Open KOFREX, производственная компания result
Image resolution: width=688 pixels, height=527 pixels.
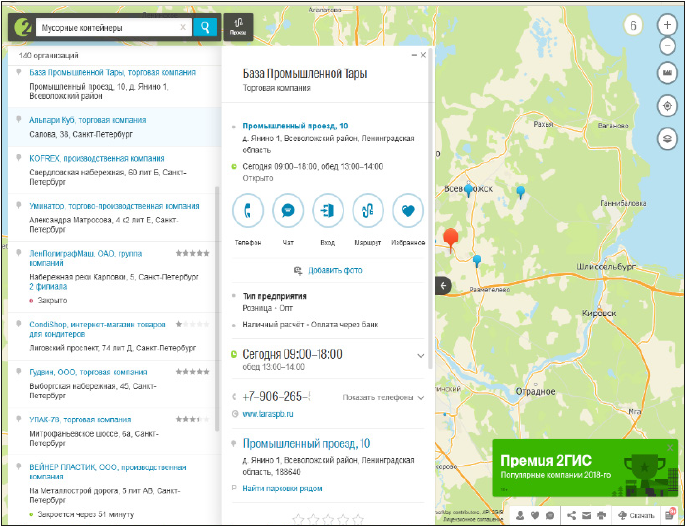tap(97, 158)
